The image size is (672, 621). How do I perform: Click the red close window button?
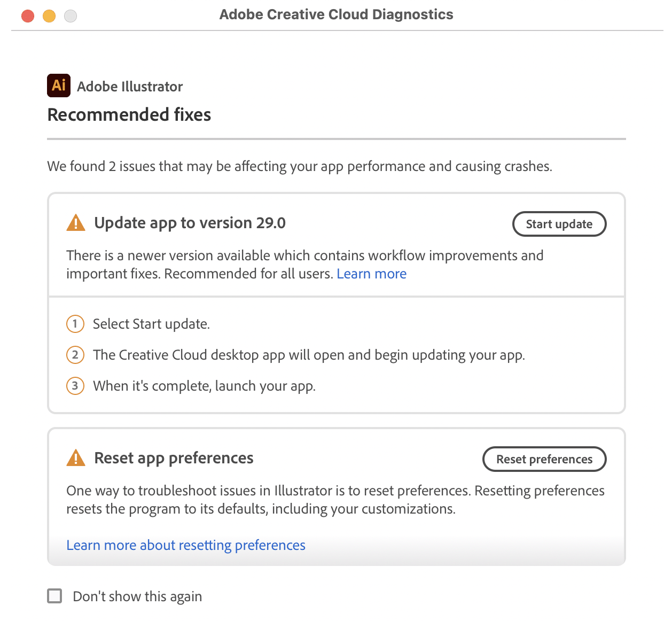click(27, 16)
